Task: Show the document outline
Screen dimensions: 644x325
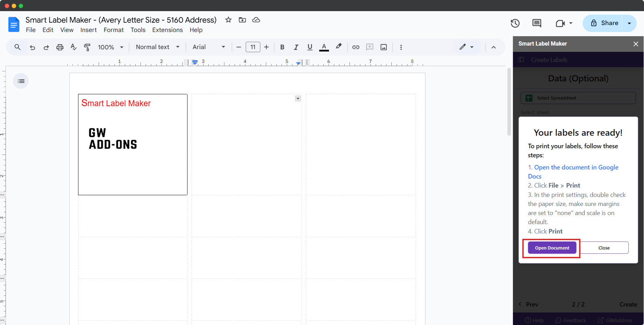Action: (21, 81)
